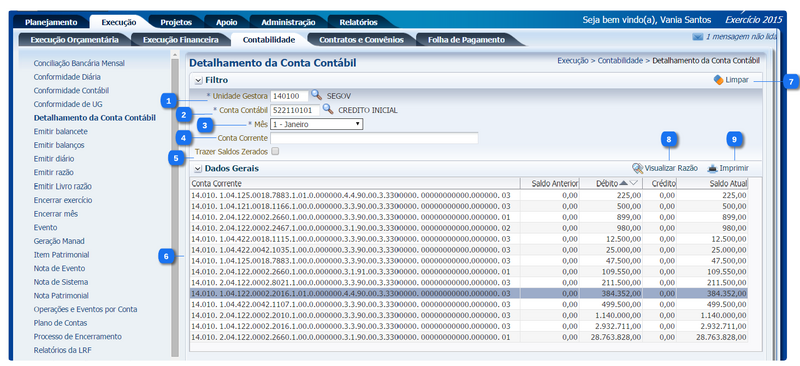Open Emitir Livro razão in the sidebar
Viewport: 800px width, 366px height.
[x=63, y=186]
